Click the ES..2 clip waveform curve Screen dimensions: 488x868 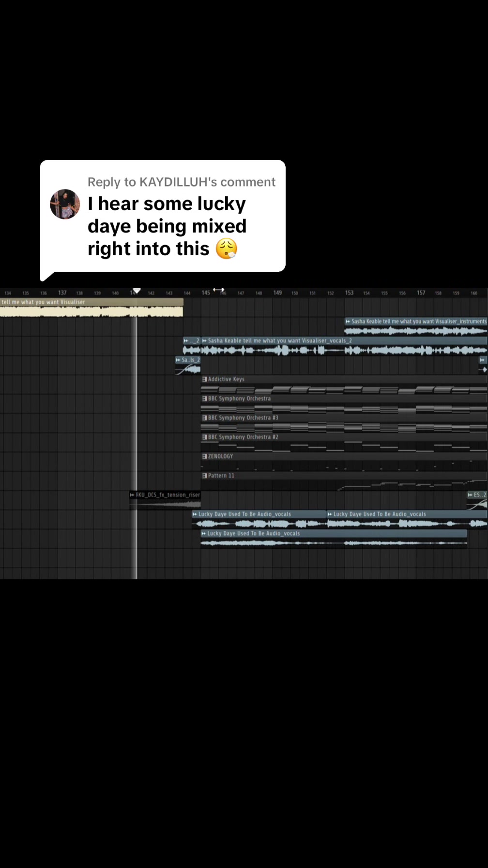point(477,505)
